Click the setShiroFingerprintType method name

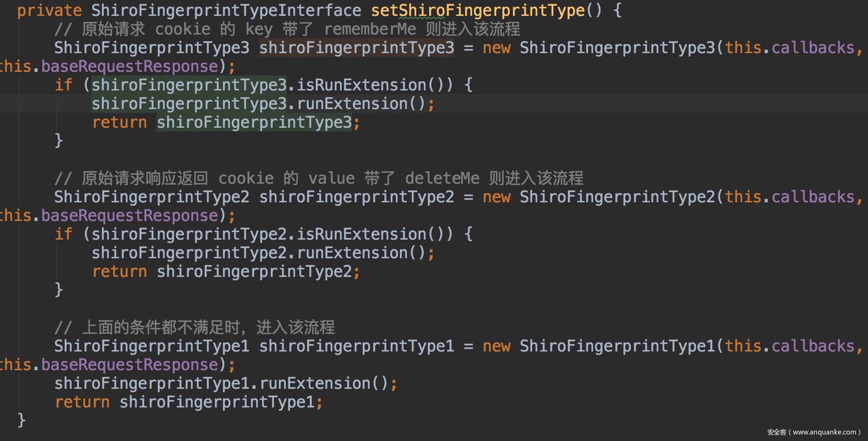click(x=477, y=10)
